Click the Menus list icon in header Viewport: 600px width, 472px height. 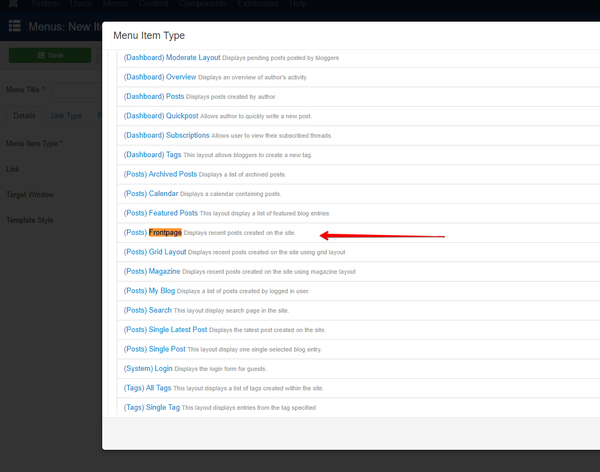pyautogui.click(x=15, y=26)
